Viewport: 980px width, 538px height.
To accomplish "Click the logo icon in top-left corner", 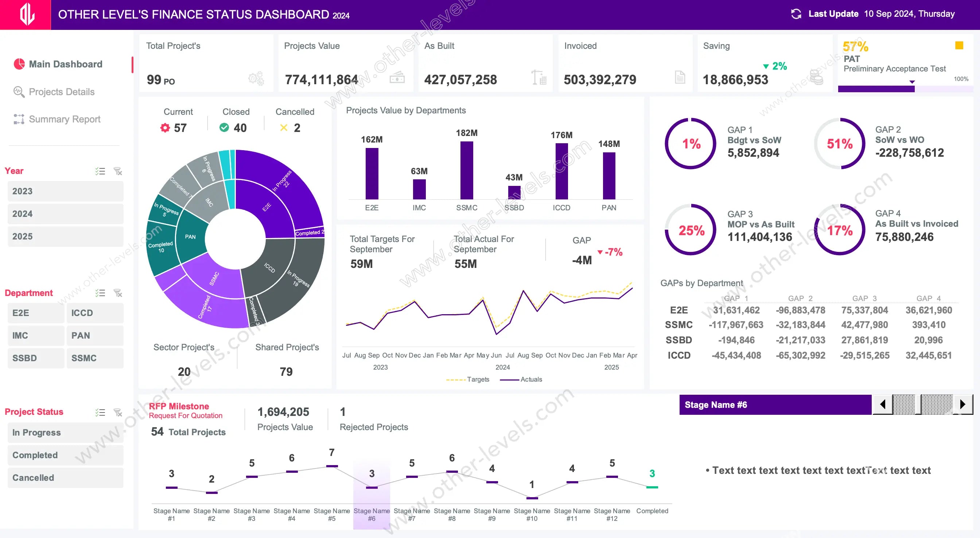I will pos(27,15).
